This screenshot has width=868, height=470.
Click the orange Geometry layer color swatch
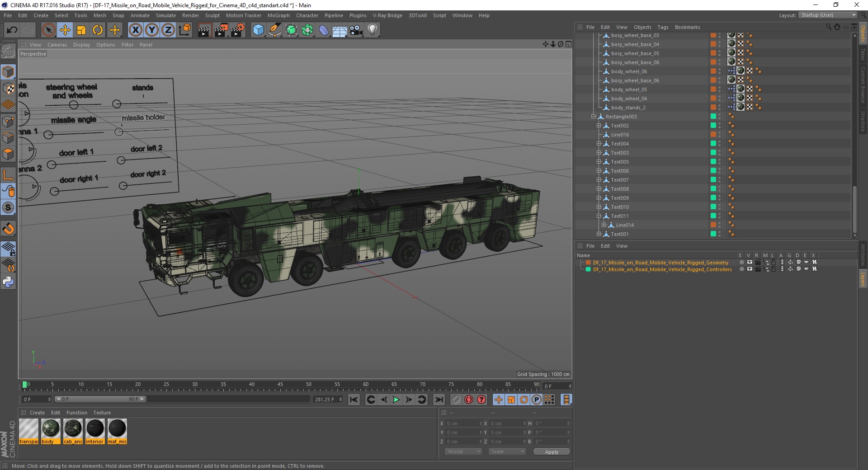(588, 263)
